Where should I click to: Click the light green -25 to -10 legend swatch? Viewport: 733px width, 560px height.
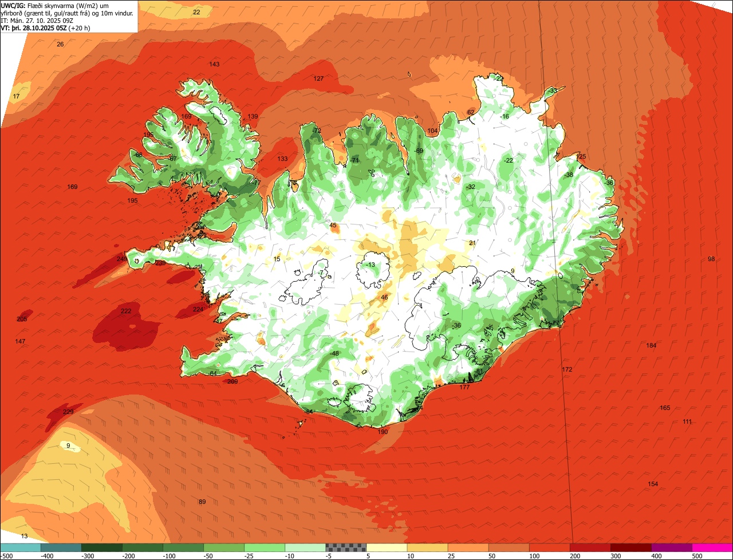pos(265,547)
